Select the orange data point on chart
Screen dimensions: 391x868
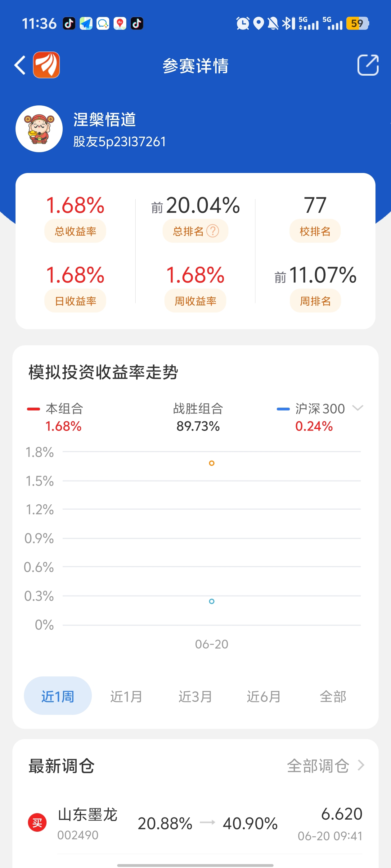212,463
